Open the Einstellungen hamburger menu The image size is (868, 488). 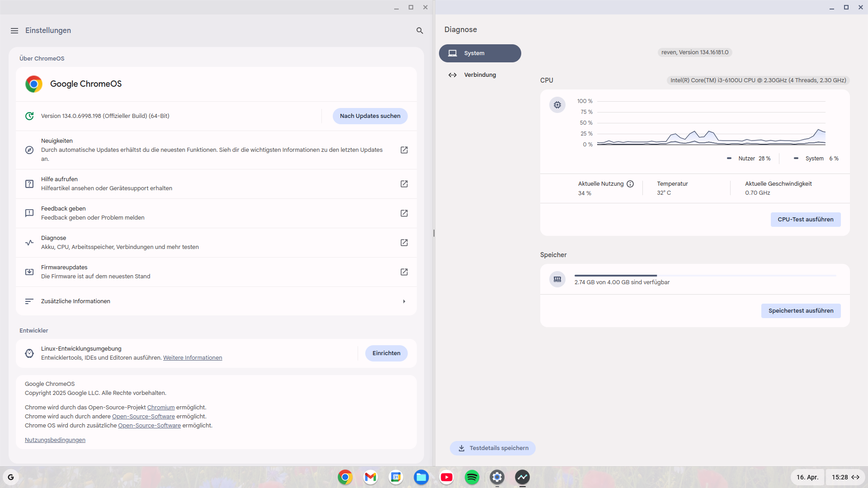coord(14,31)
